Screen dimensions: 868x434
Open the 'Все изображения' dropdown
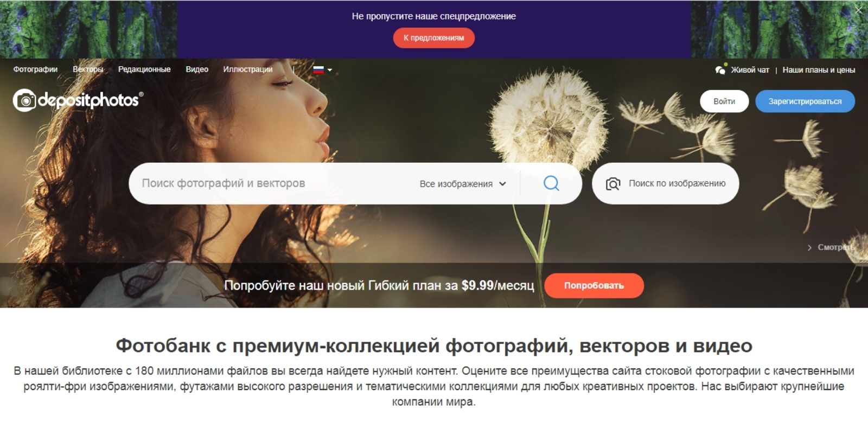(463, 184)
